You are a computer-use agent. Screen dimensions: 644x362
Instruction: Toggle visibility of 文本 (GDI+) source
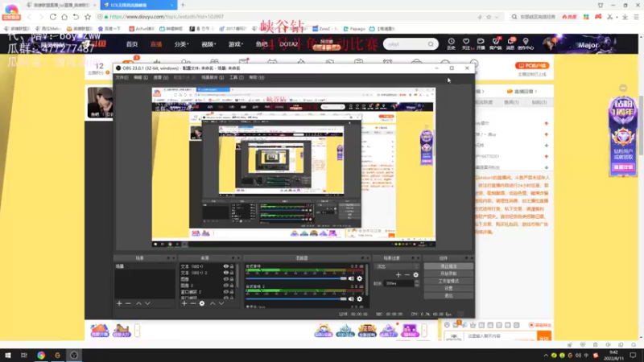(225, 266)
